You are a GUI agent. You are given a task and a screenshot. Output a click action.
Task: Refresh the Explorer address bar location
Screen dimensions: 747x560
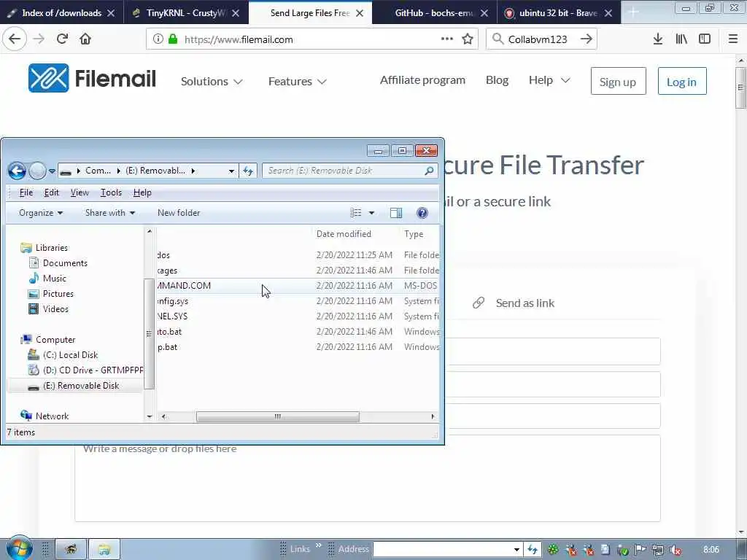(248, 171)
